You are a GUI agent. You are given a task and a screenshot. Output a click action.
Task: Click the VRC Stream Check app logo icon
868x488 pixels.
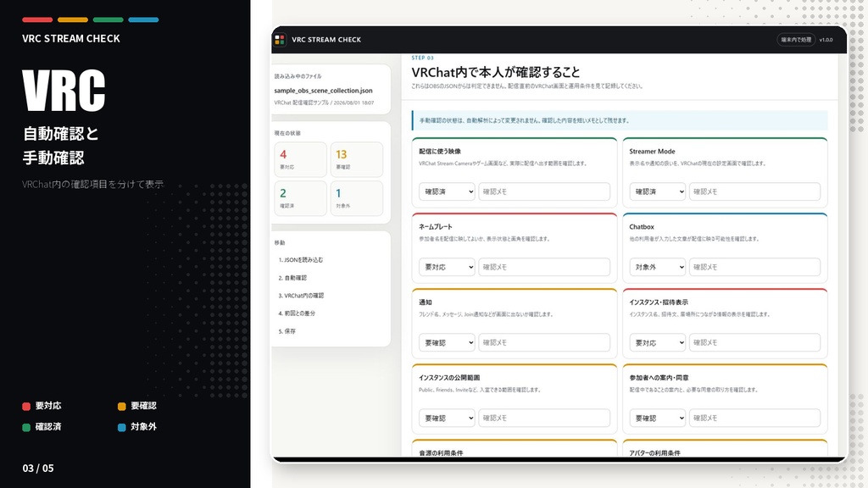pos(280,40)
